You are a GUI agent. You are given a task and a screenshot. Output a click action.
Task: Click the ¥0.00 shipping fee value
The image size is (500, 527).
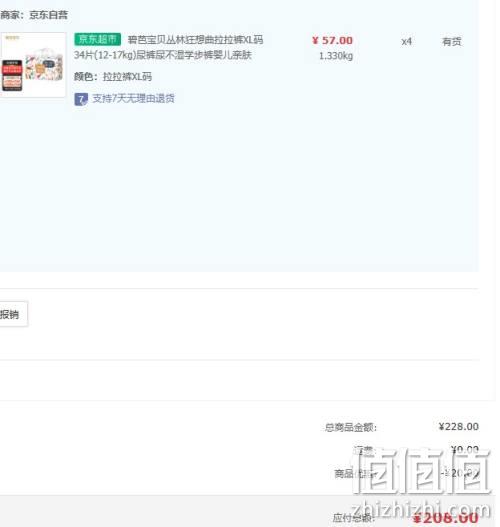coord(465,449)
